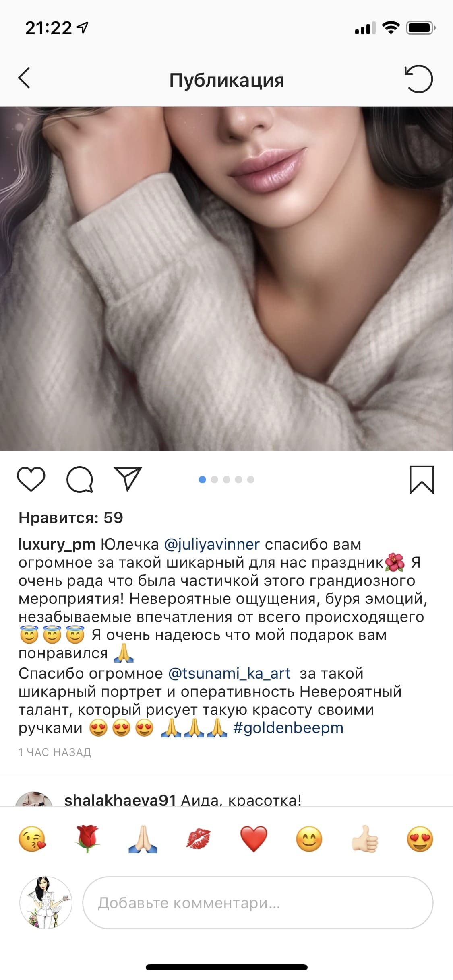453x980 pixels.
Task: Open the #goldenbeepm hashtag
Action: pos(288,728)
